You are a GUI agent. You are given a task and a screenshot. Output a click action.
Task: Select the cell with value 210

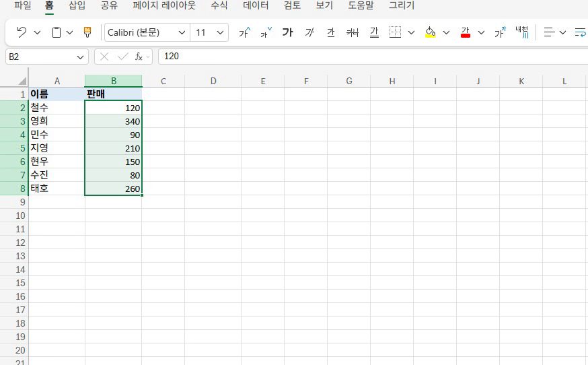pyautogui.click(x=114, y=148)
